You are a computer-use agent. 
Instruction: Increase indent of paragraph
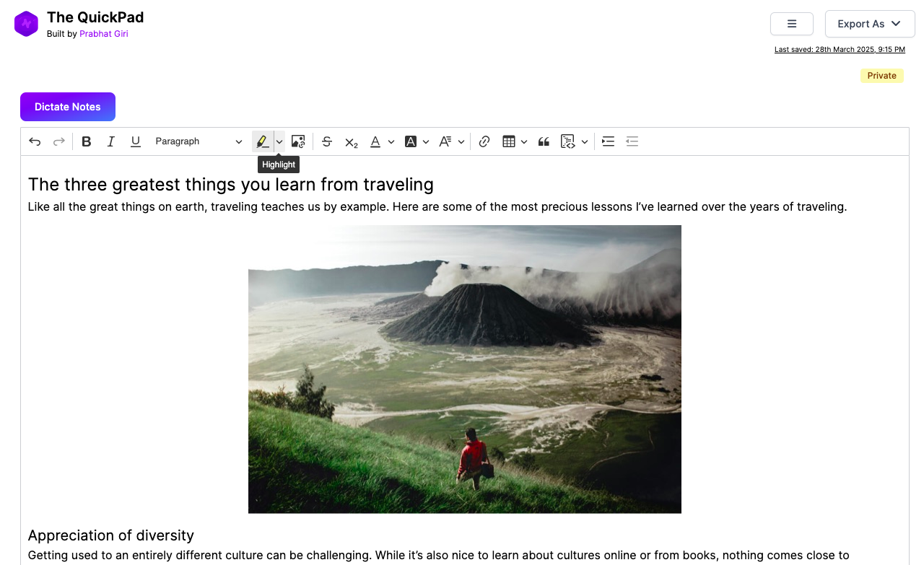pyautogui.click(x=608, y=141)
